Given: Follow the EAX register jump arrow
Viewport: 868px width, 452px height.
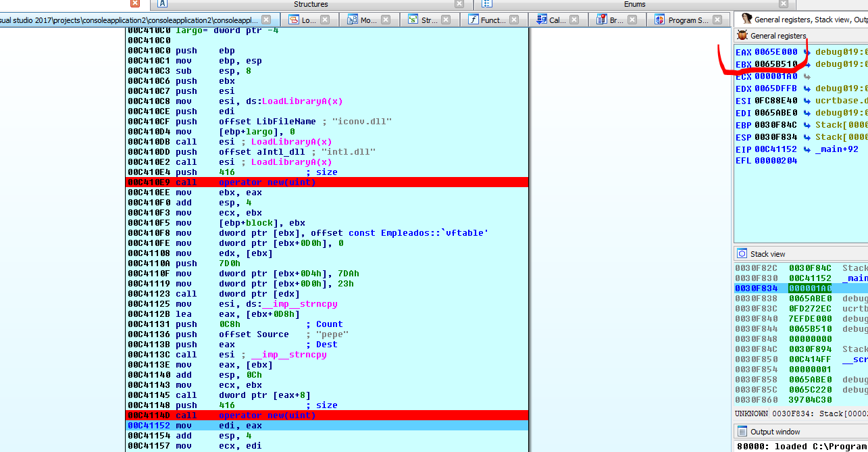Looking at the screenshot, I should (807, 52).
